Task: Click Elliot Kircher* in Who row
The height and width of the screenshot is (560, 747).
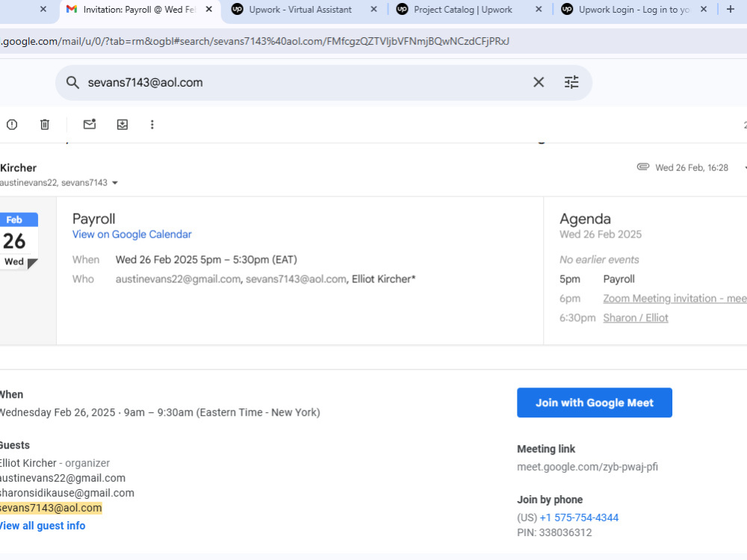Action: point(383,279)
